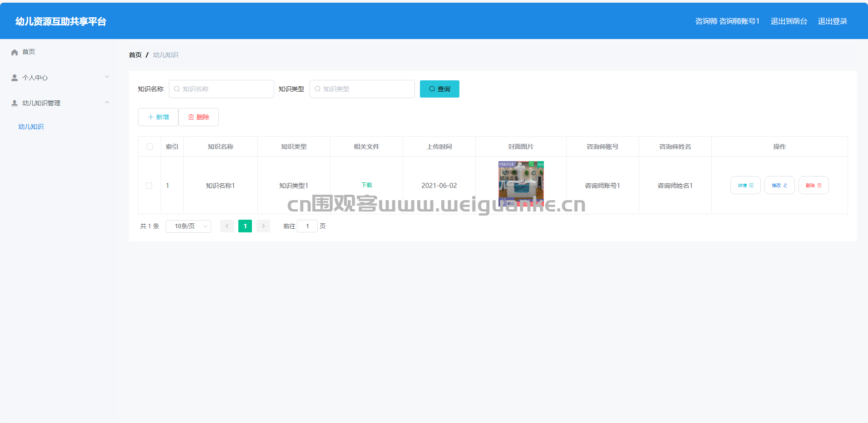Image resolution: width=868 pixels, height=423 pixels.
Task: Click the 下载 link for the related file
Action: tap(366, 185)
